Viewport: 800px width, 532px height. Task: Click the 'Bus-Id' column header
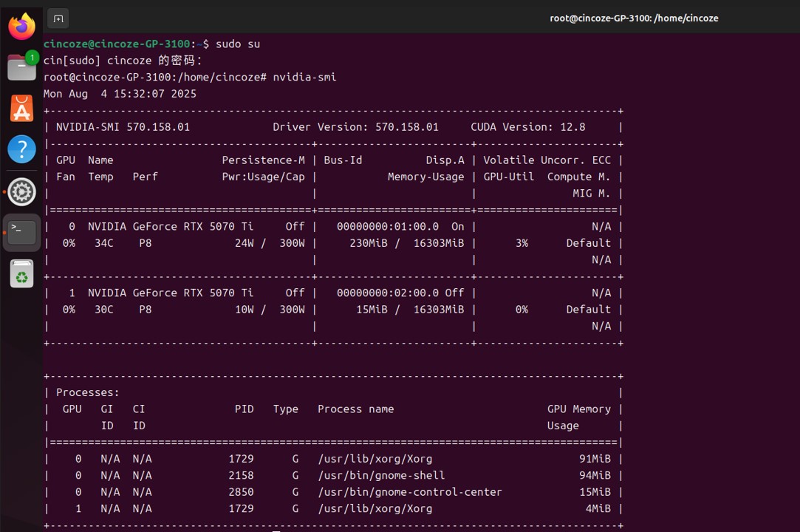[x=343, y=160]
